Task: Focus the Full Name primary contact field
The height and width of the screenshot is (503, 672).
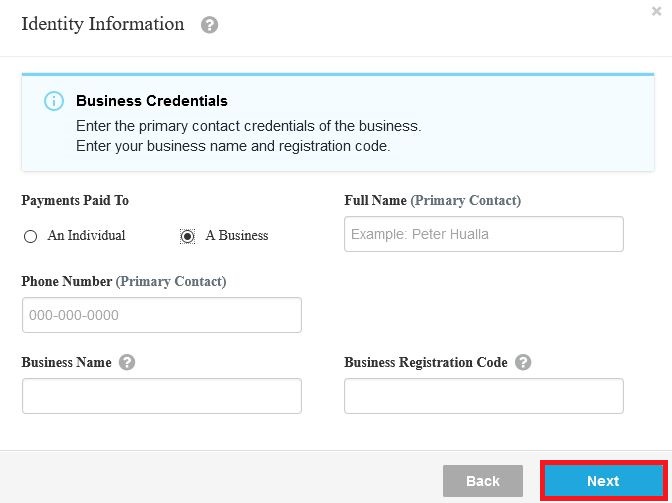Action: click(483, 234)
